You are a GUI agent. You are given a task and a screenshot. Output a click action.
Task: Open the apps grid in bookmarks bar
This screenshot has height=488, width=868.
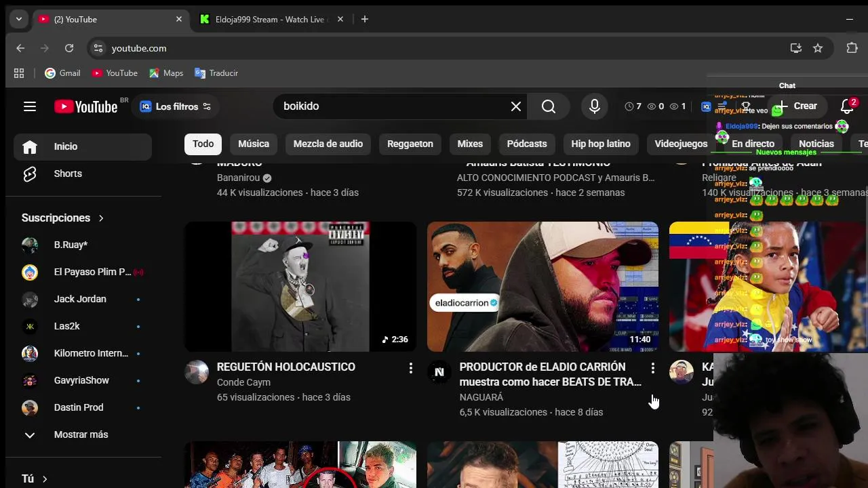point(19,73)
